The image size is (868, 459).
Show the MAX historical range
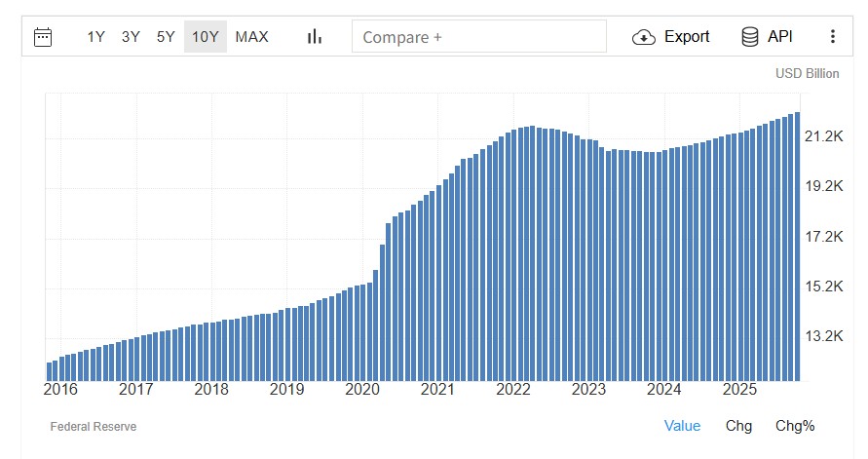251,37
